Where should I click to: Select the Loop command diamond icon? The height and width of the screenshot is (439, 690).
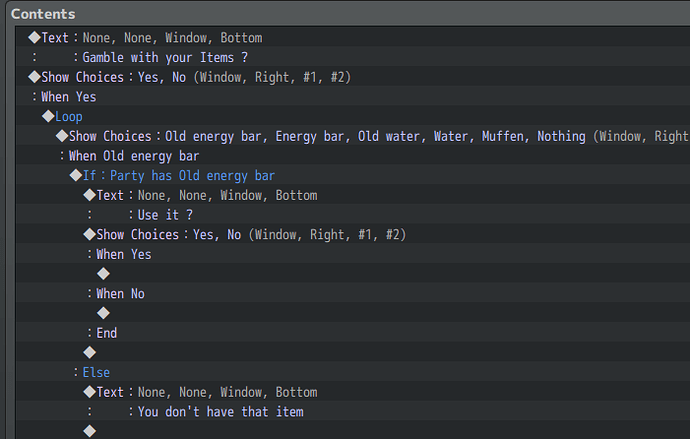48,117
